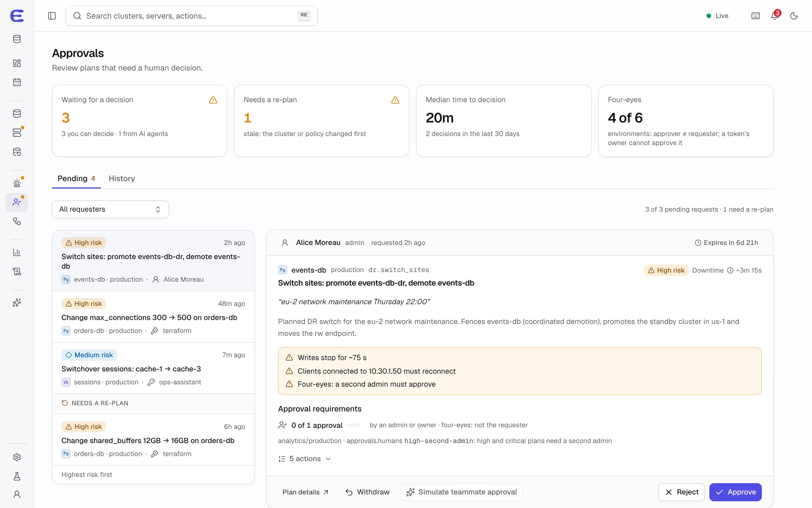Open the user profile icon in sidebar
812x508 pixels.
(x=17, y=494)
